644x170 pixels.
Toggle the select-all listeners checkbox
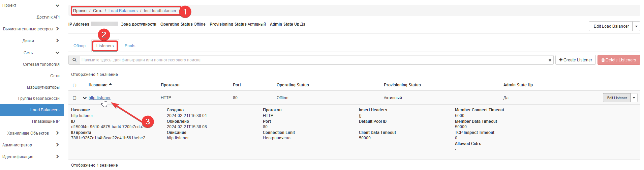[x=74, y=85]
